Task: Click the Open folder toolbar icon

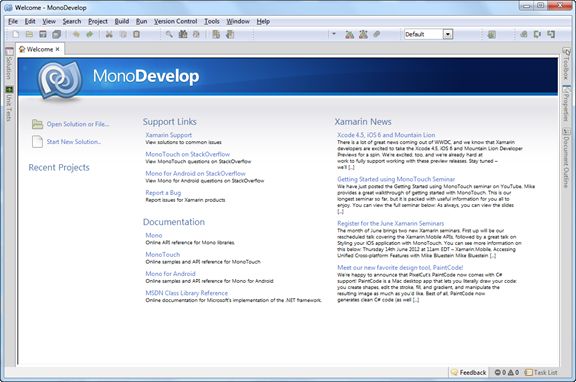Action: coord(29,35)
